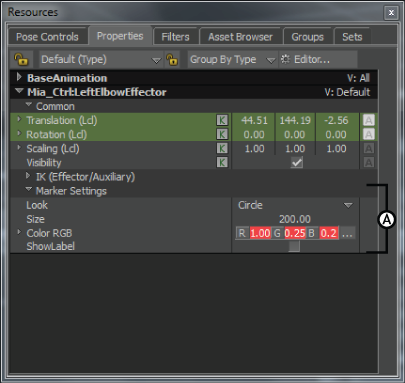Open the Default (Type) dropdown
This screenshot has width=405, height=383.
pyautogui.click(x=101, y=60)
